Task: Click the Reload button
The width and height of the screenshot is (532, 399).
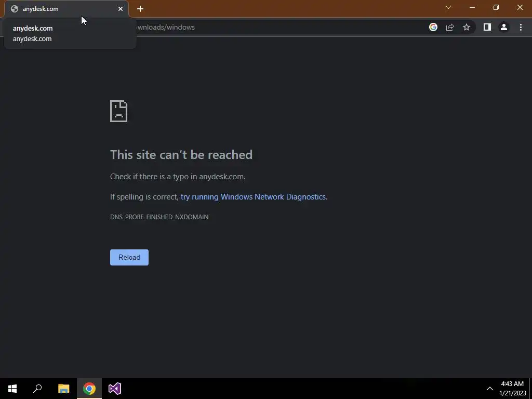Action: pyautogui.click(x=129, y=257)
